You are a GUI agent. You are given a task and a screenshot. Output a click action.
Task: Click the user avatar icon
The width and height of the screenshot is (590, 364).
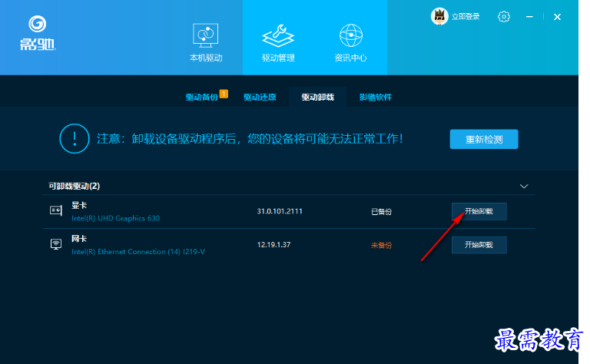[439, 16]
